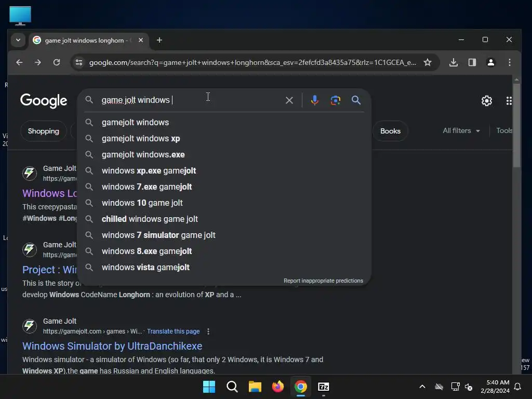Open clock showing 5:40 AM
This screenshot has height=399, width=532.
(x=495, y=387)
